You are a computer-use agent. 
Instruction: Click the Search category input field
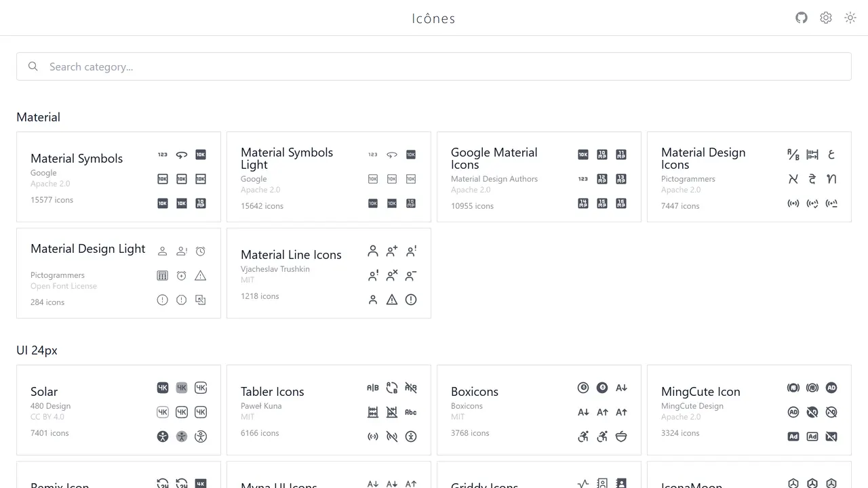434,66
